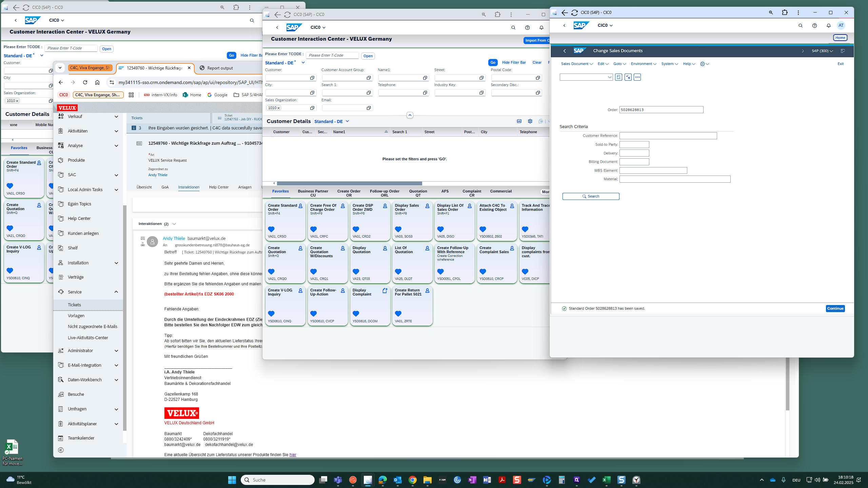Click the browser reload icon in the C4C window
This screenshot has width=868, height=488.
pyautogui.click(x=85, y=82)
